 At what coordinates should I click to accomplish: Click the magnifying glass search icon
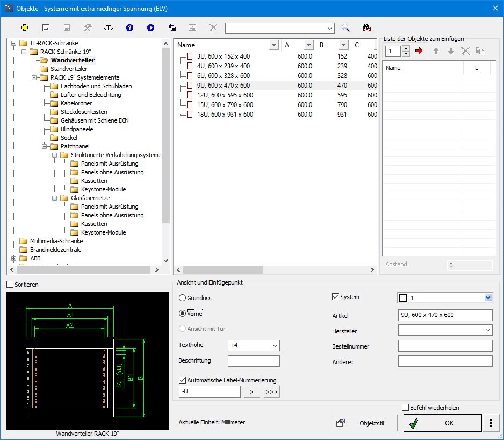(346, 27)
